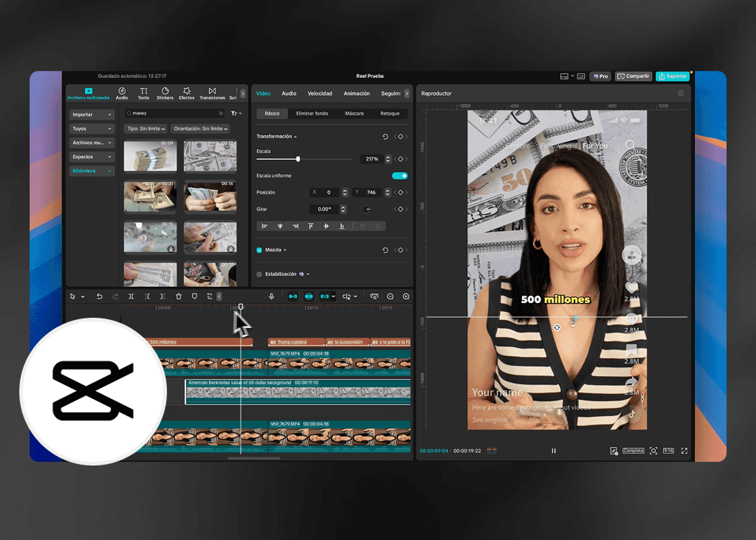The height and width of the screenshot is (540, 756).
Task: Add keyframe for Escala
Action: point(401,159)
